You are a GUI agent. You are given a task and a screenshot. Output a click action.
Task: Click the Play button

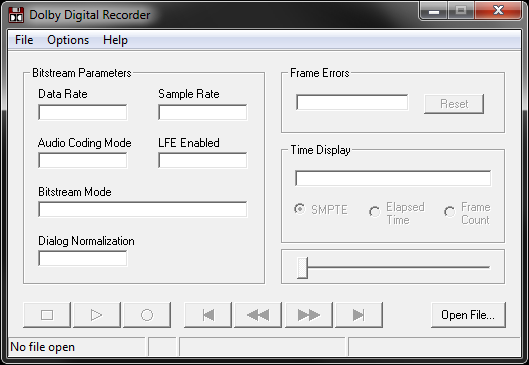[97, 315]
